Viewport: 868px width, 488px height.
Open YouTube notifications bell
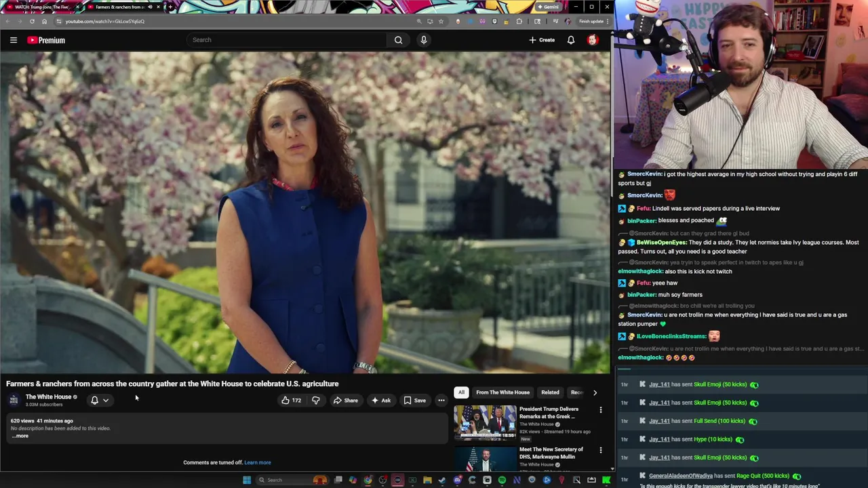571,40
